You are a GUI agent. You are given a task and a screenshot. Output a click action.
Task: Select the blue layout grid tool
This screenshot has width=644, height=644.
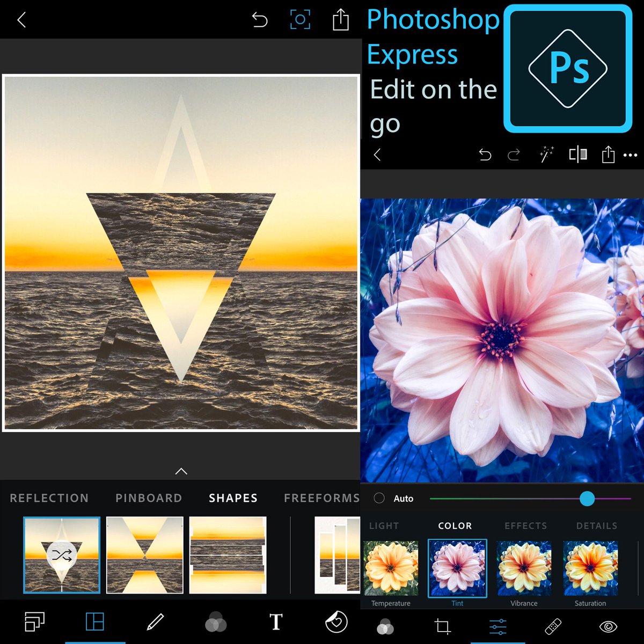(x=95, y=622)
